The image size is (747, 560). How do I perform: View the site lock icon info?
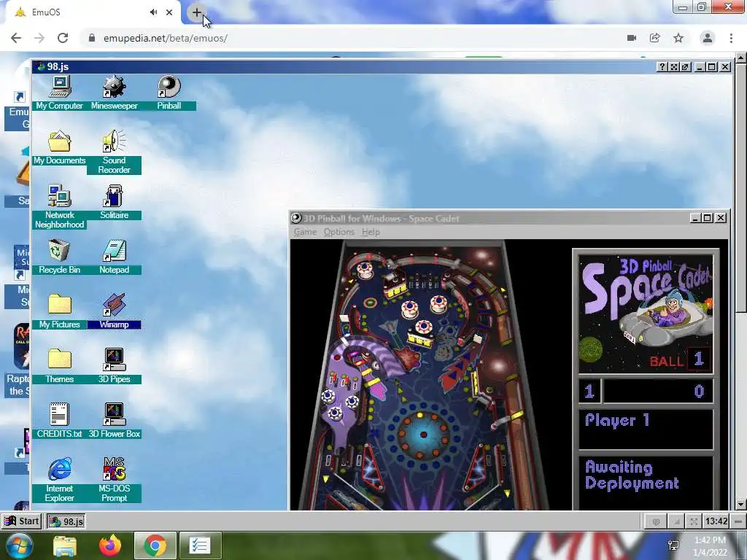pos(92,38)
